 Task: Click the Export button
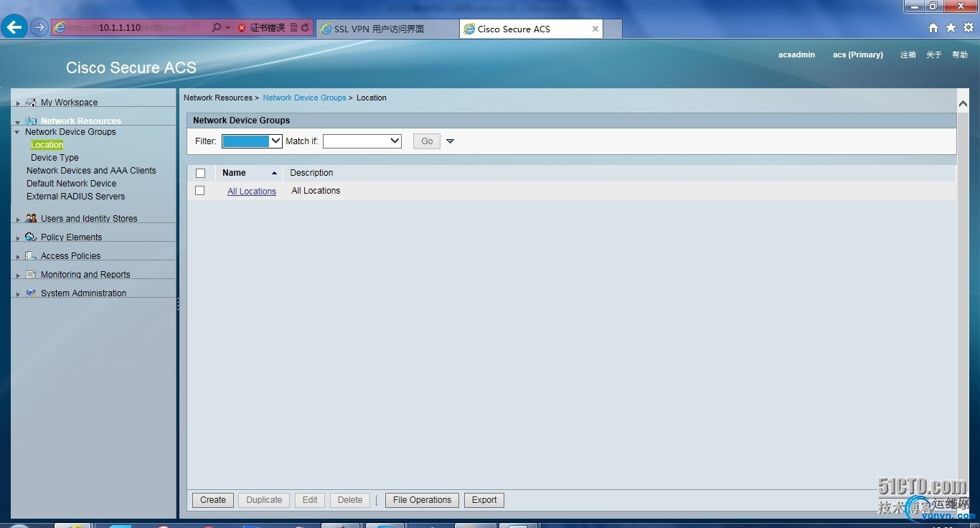pyautogui.click(x=484, y=500)
